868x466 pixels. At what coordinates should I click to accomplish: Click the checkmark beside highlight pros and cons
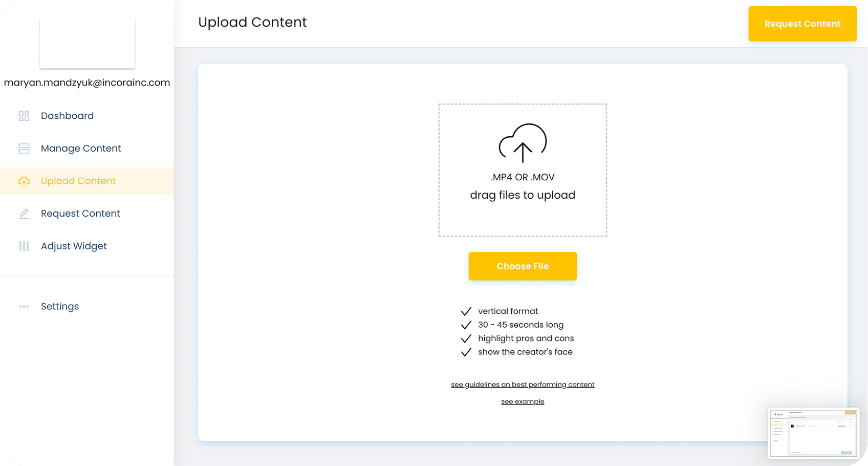tap(466, 338)
